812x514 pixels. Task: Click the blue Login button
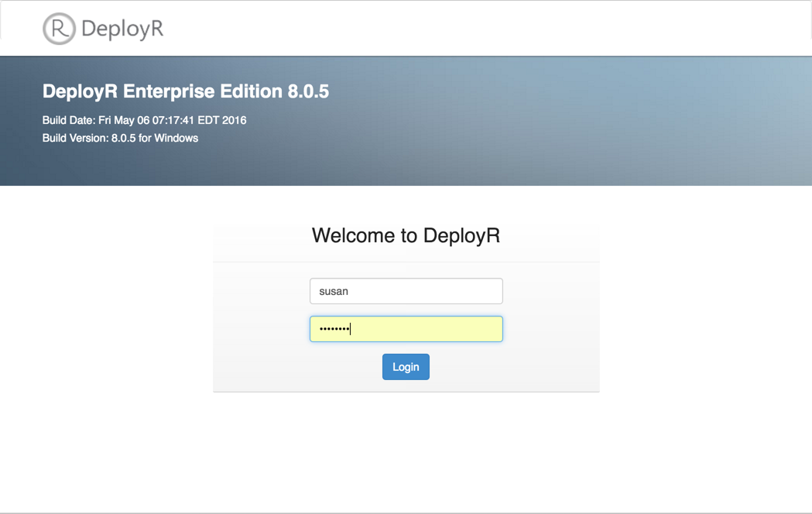click(406, 366)
